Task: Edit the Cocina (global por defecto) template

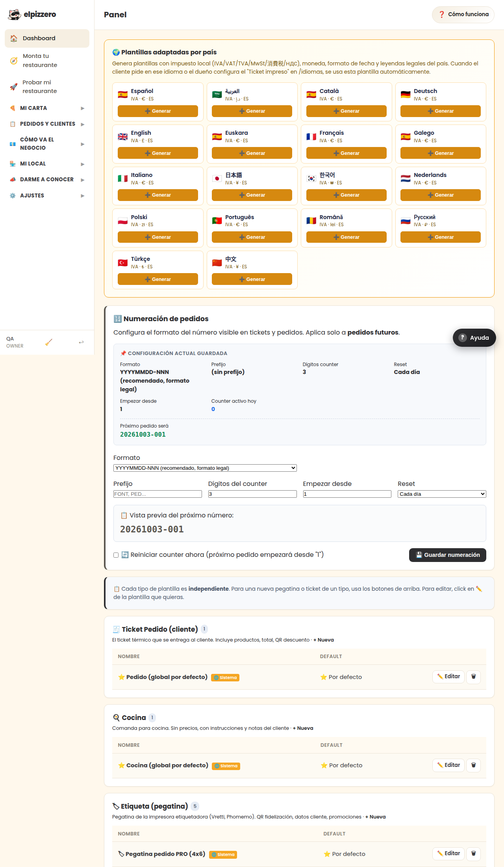Action: (x=448, y=765)
